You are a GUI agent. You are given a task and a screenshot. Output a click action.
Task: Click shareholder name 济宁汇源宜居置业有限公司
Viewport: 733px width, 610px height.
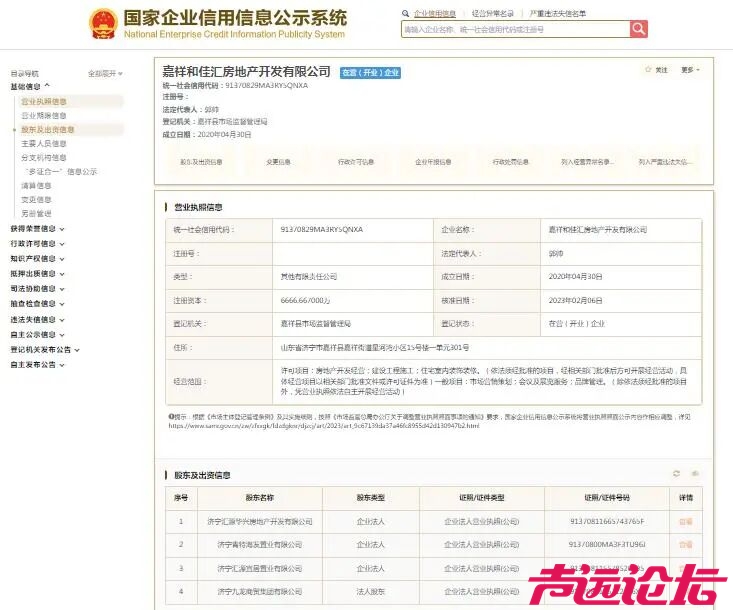click(x=260, y=568)
